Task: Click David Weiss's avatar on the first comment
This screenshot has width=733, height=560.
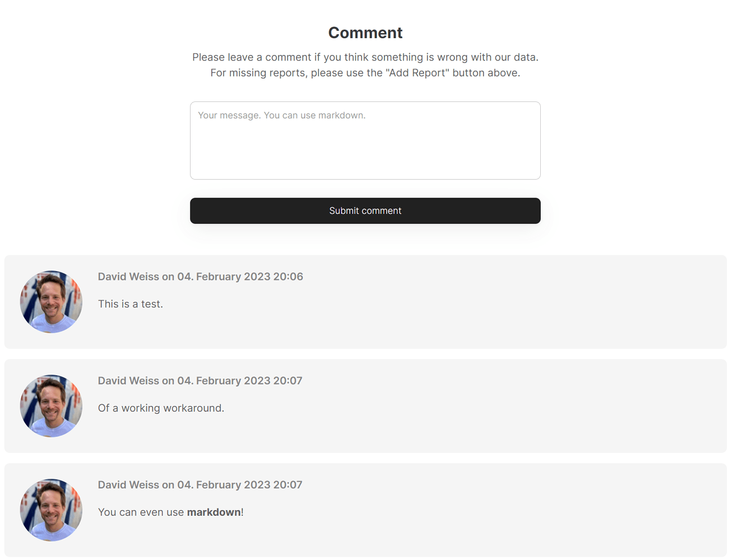Action: pos(51,301)
